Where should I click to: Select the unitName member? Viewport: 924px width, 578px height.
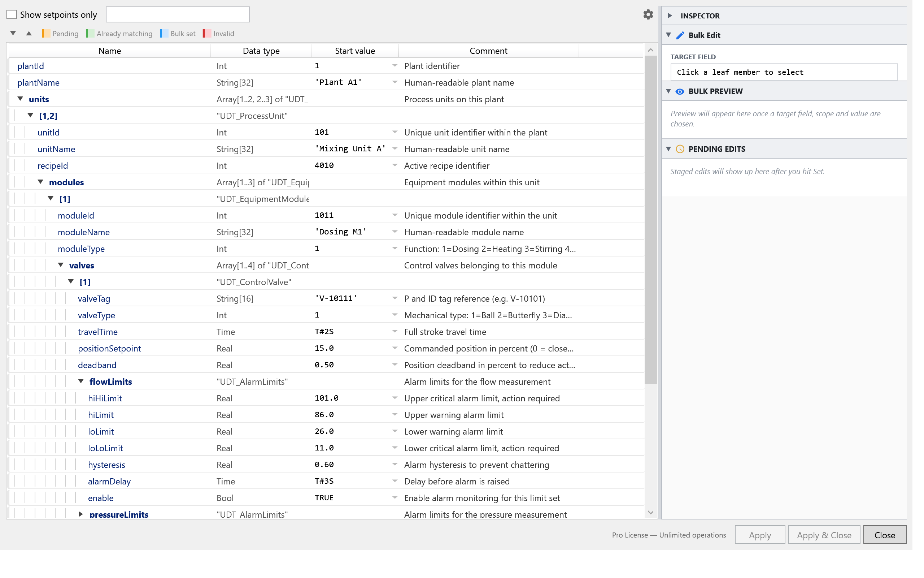(x=56, y=150)
